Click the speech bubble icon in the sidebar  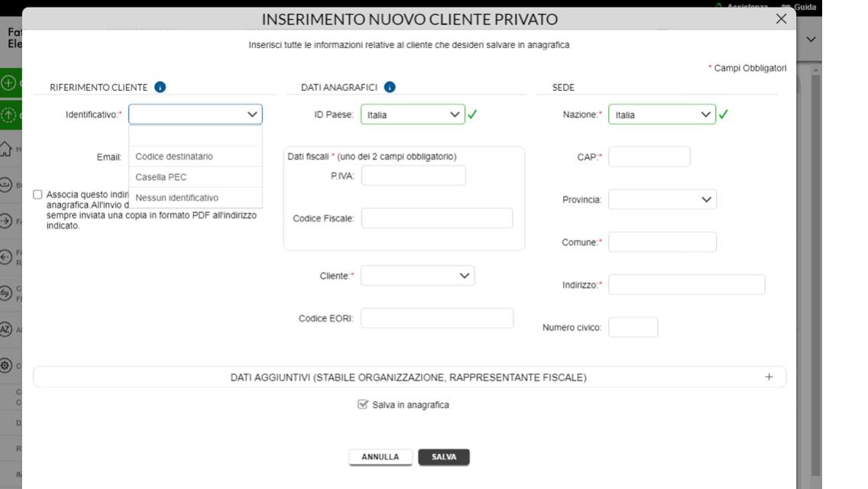[6, 184]
